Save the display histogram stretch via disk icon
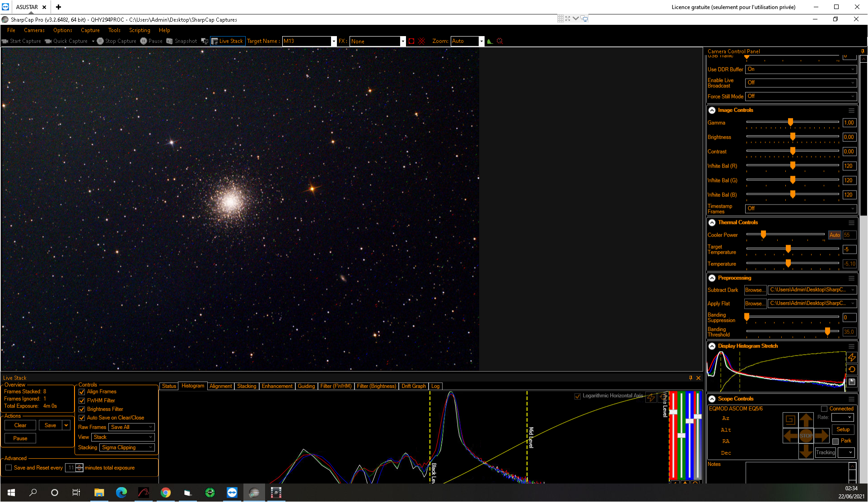This screenshot has width=868, height=502. pyautogui.click(x=852, y=382)
